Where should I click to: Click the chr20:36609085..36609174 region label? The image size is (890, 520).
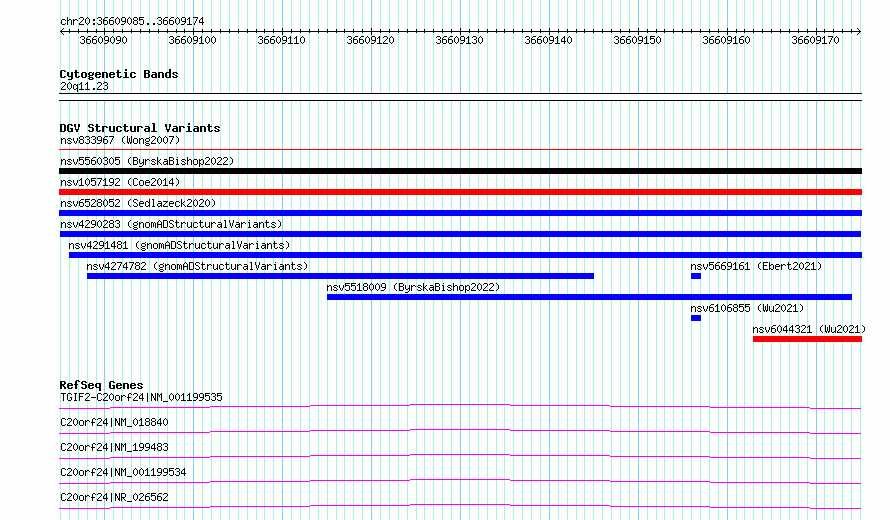(x=132, y=21)
